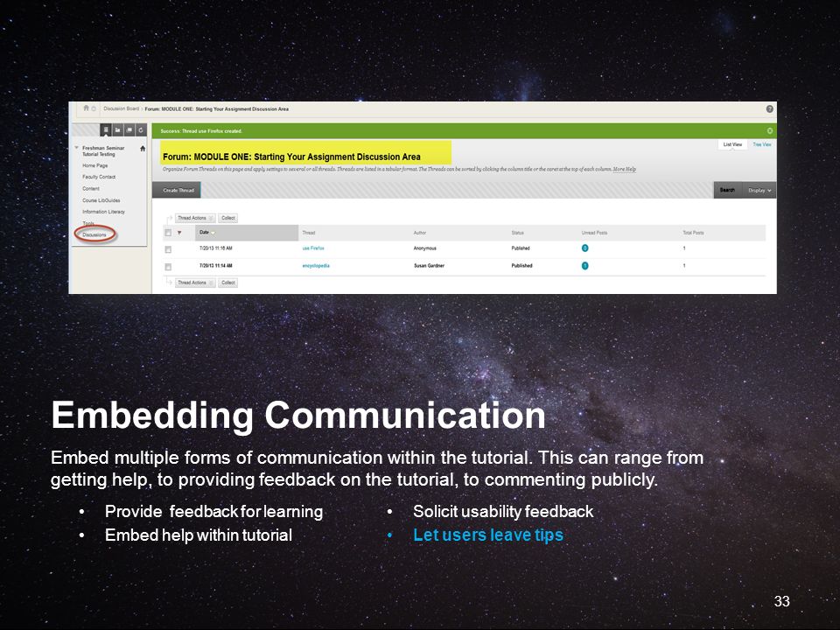
Task: Click the '7/20/13 11:16 AM' date cell
Action: click(x=215, y=248)
